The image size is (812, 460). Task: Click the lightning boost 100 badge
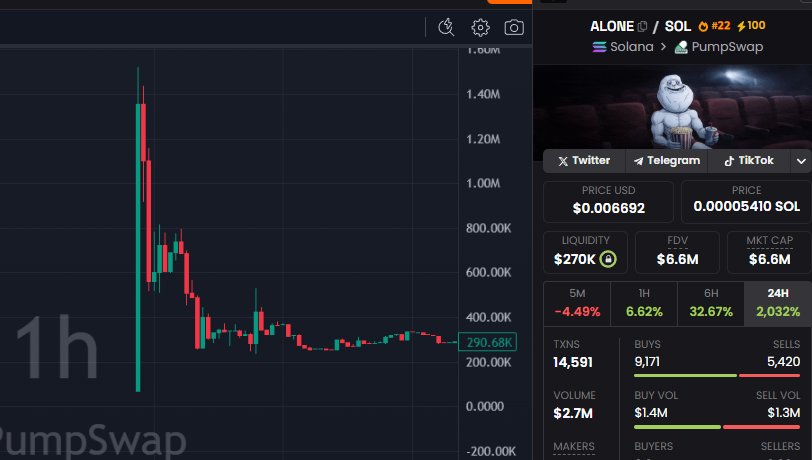[x=750, y=26]
